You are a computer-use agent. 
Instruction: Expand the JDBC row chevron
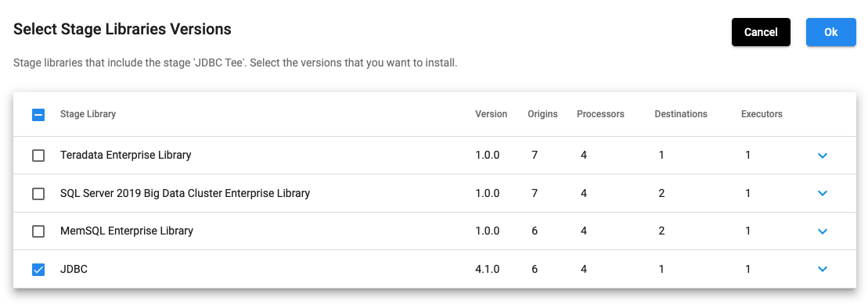click(x=822, y=269)
